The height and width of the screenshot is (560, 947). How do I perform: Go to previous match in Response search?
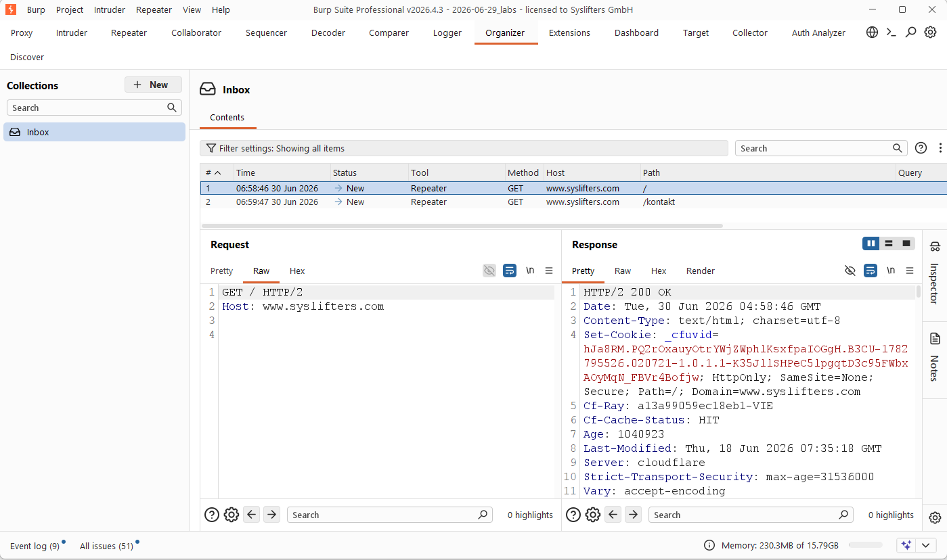[613, 515]
